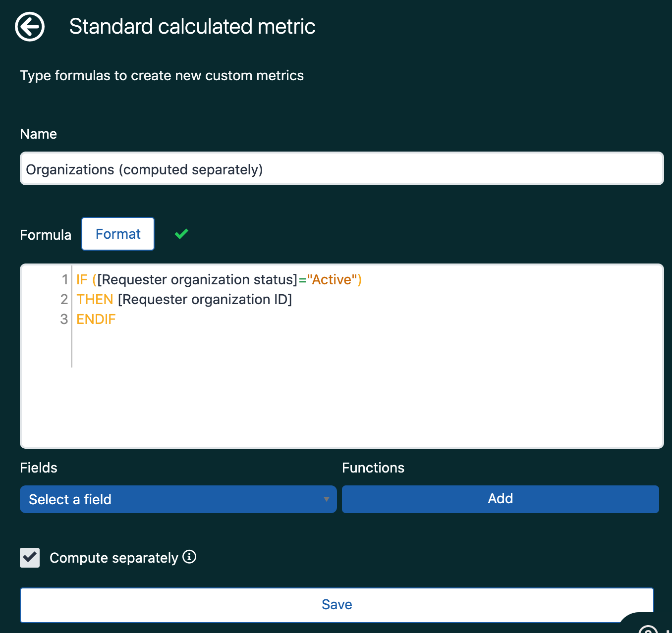Screen dimensions: 672x633
Task: Click the Format button
Action: pos(118,234)
